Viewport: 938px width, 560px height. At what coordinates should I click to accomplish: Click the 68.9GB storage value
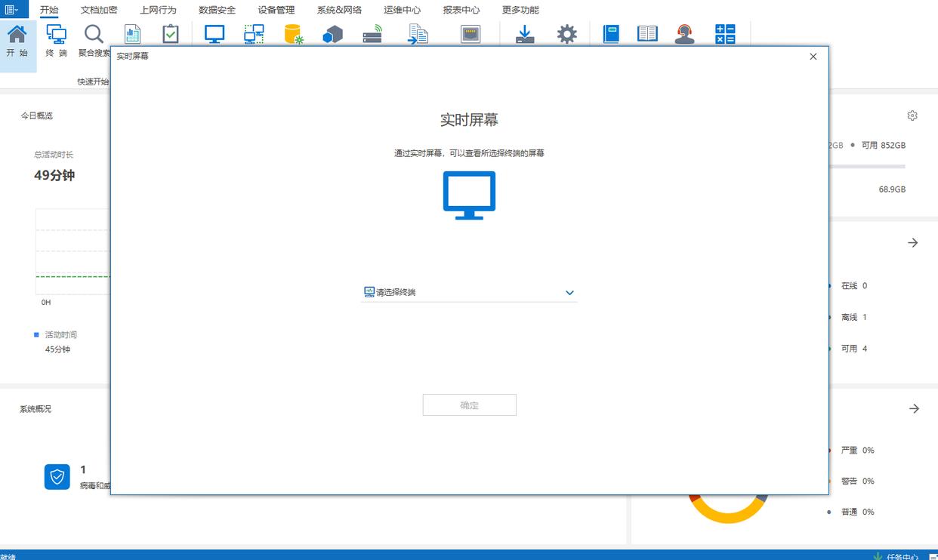[x=892, y=189]
